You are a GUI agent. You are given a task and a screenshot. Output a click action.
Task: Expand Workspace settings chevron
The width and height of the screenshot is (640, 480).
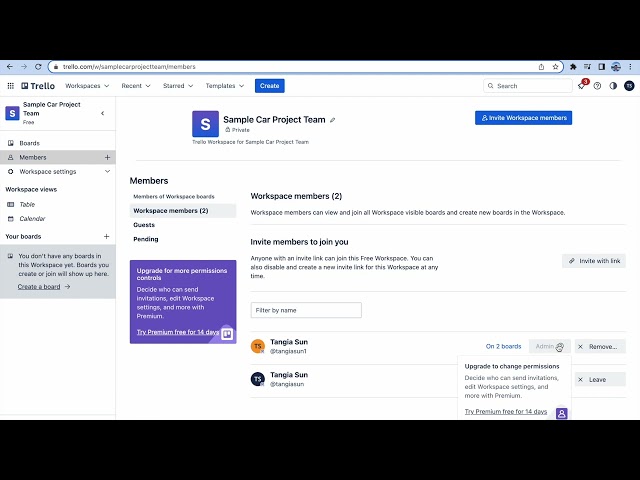click(x=107, y=171)
